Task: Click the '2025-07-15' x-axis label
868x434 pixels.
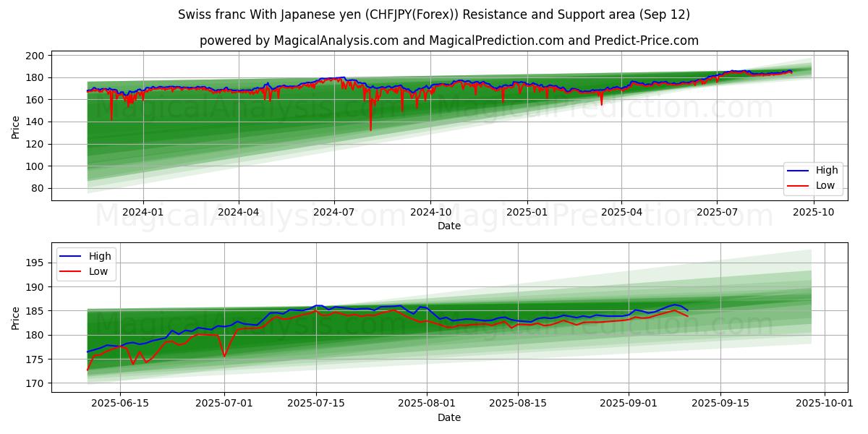Action: [316, 404]
